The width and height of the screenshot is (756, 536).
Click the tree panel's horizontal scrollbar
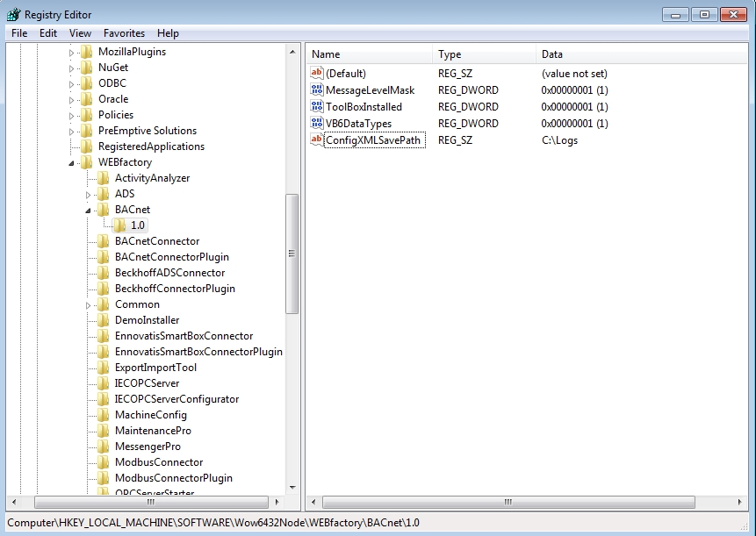click(151, 503)
